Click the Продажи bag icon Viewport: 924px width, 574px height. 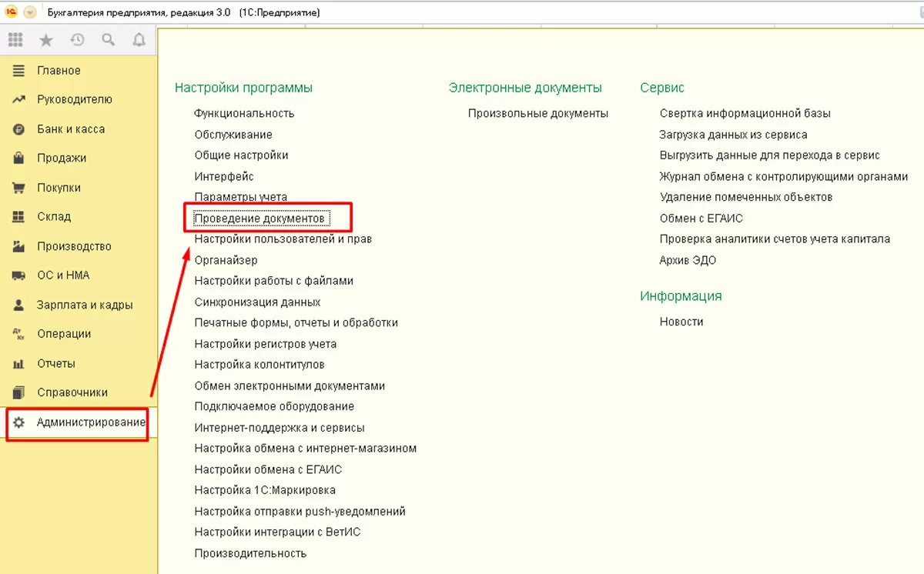click(x=18, y=159)
